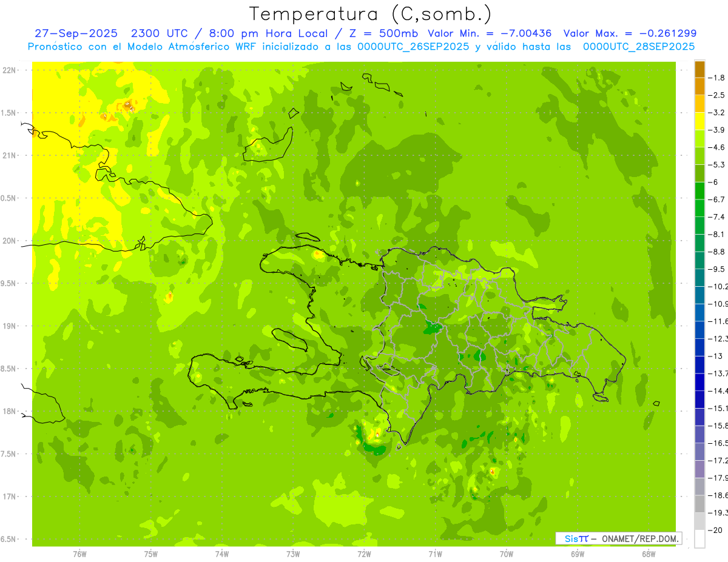Screen dimensions: 728x562
Task: Click the '-4.6' colorbar value
Action: click(x=717, y=147)
